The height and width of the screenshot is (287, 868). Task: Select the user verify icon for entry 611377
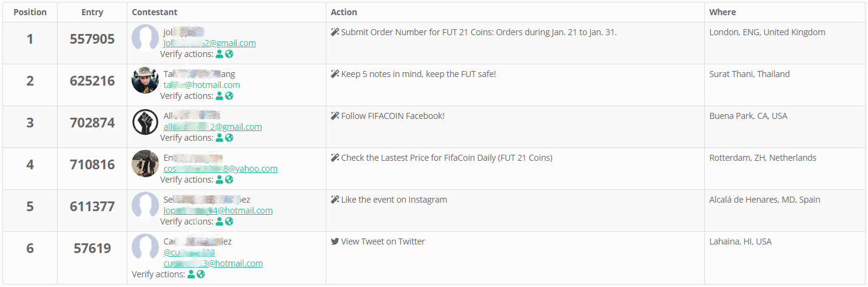[220, 221]
